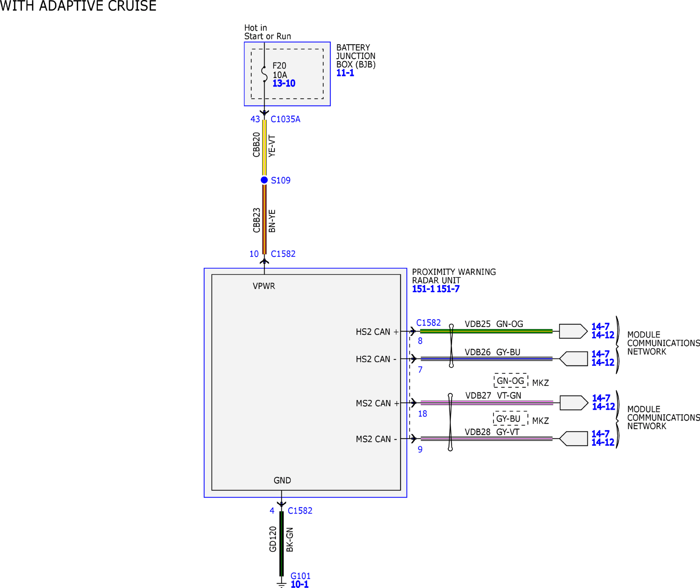Click pin number 10 at C1582
The width and height of the screenshot is (700, 588).
(x=254, y=254)
